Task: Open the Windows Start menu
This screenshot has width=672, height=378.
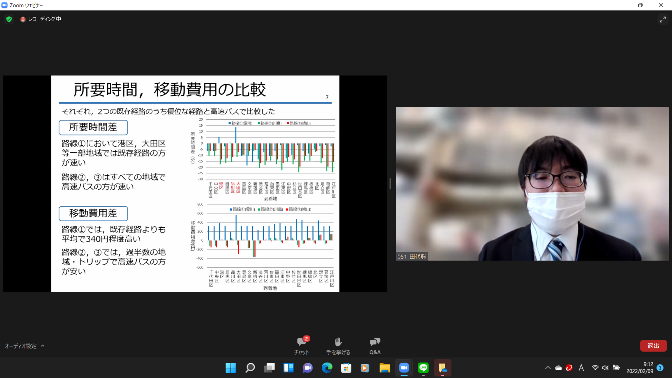Action: (231, 368)
